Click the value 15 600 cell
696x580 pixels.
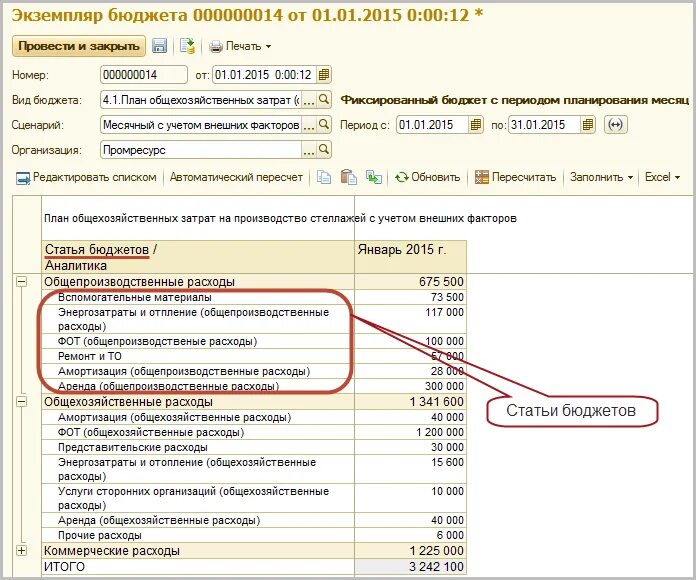(411, 469)
